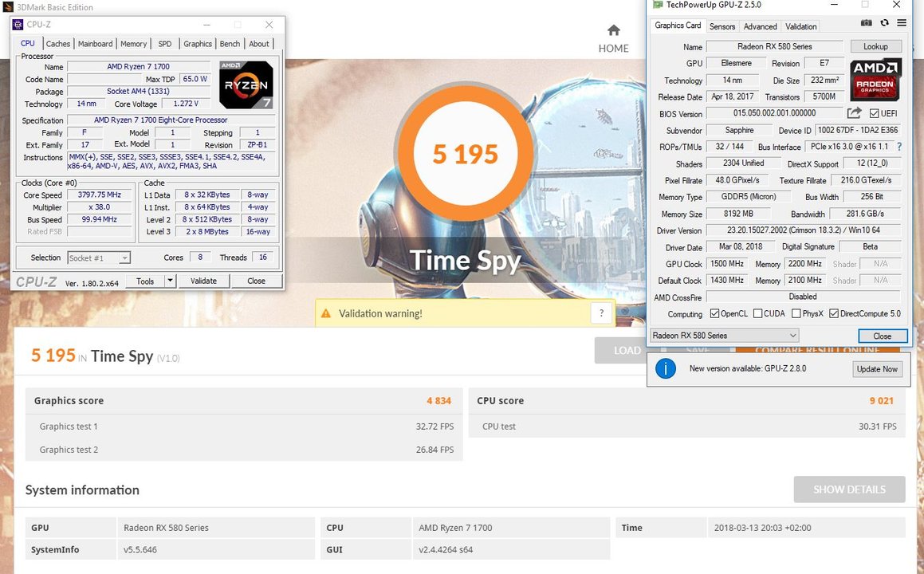Toggle the OpenCL checkbox

point(714,313)
